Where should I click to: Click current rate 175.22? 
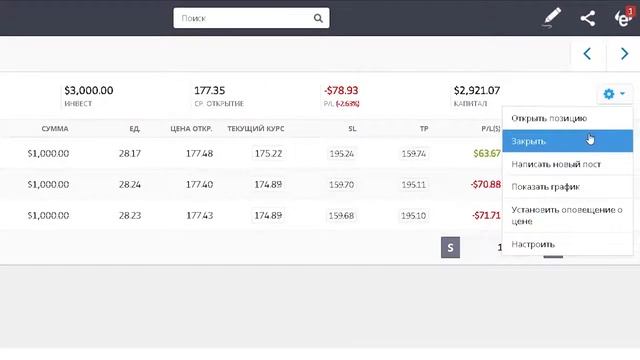pos(268,153)
